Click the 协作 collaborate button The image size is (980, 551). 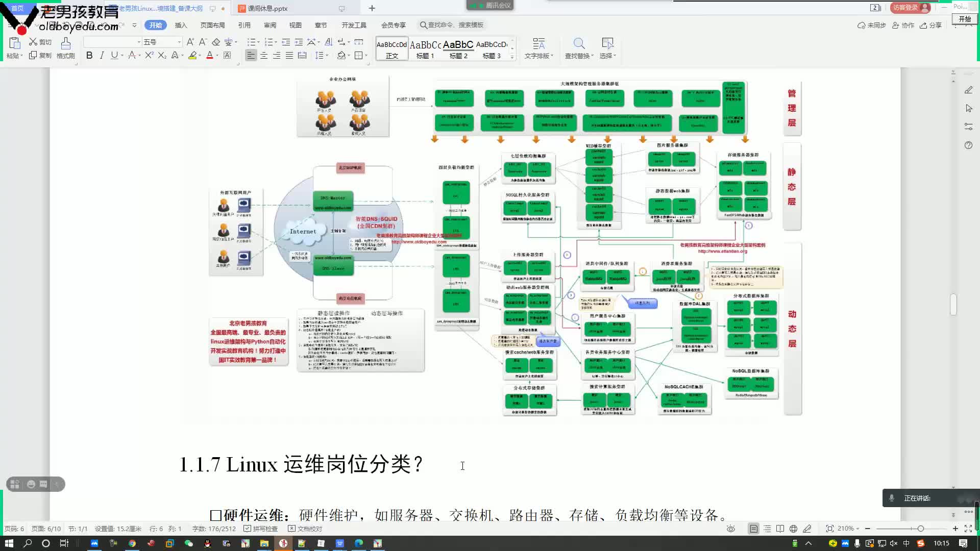[x=903, y=25]
